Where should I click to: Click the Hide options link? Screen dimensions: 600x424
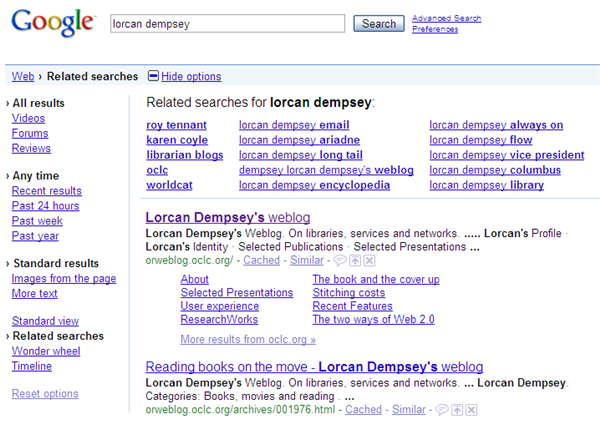click(x=191, y=77)
